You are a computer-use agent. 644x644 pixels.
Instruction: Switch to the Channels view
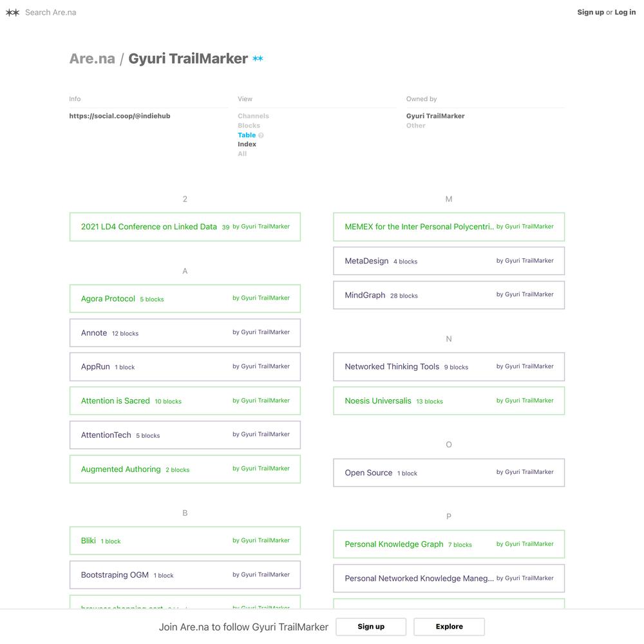[x=253, y=116]
